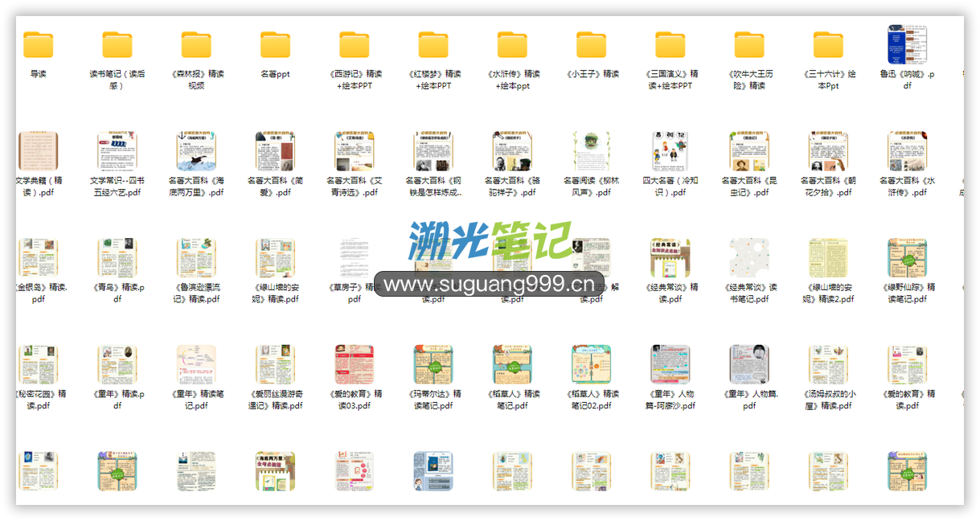This screenshot has width=980, height=521.
Task: Select the file name 《青鸟》精读.pdf
Action: (117, 293)
